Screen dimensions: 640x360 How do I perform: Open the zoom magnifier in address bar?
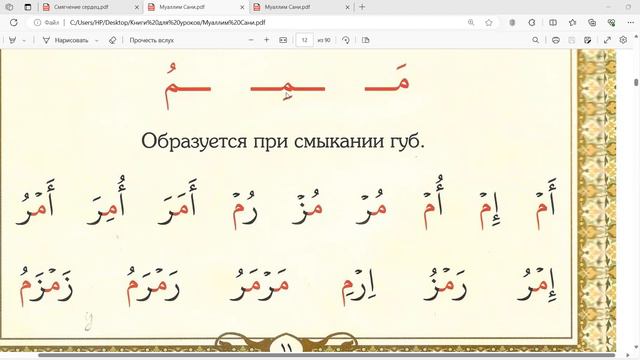click(x=471, y=22)
